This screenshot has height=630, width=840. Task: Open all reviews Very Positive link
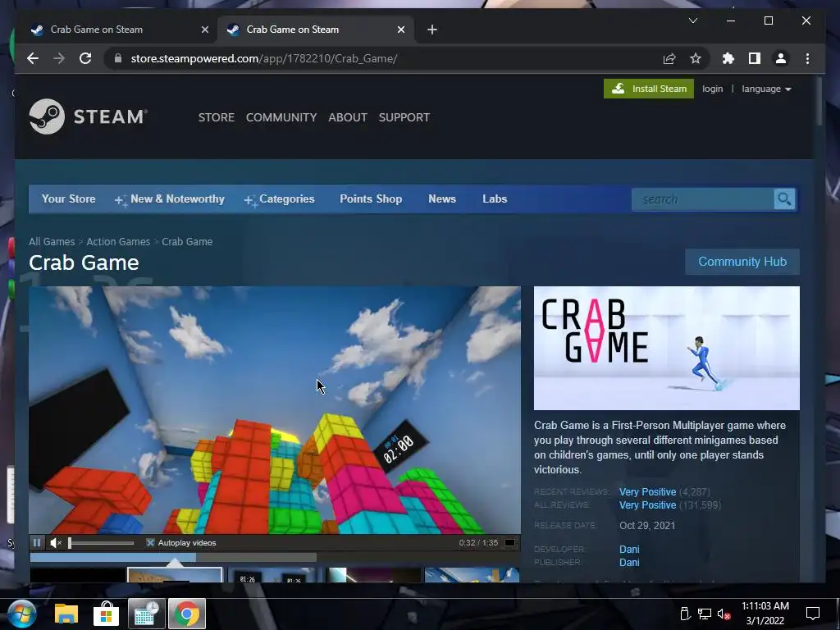tap(648, 505)
